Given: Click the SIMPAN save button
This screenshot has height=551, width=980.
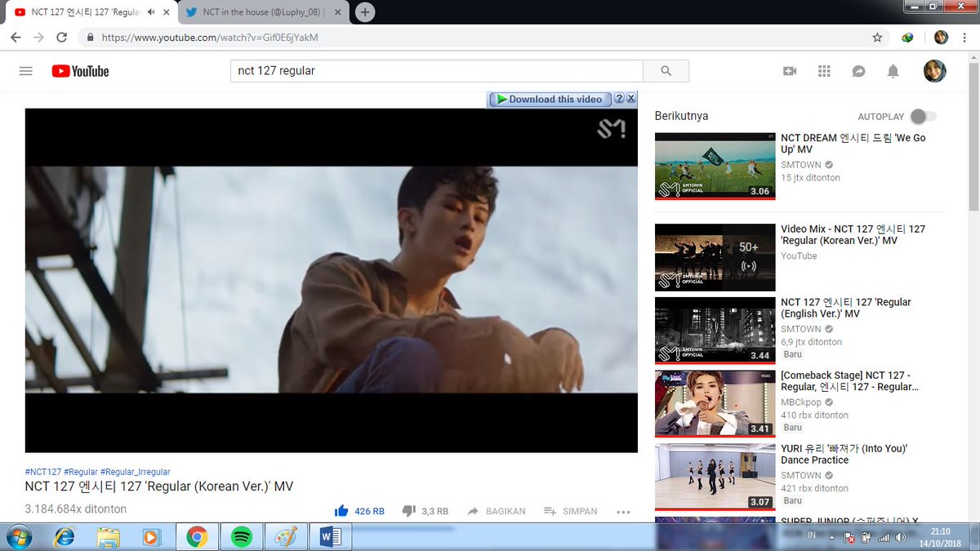Looking at the screenshot, I should pyautogui.click(x=570, y=511).
